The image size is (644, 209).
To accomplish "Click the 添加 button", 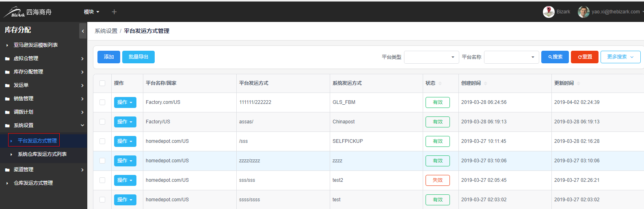I will tap(109, 57).
